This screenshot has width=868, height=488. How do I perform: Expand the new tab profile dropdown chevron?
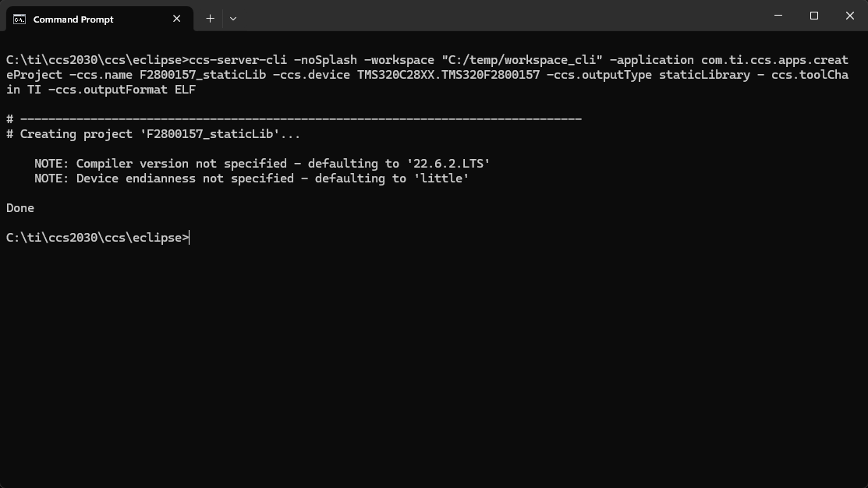(x=233, y=19)
